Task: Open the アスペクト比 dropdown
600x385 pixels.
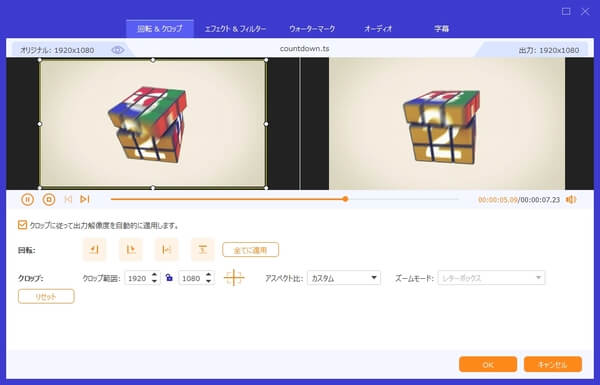Action: (344, 278)
